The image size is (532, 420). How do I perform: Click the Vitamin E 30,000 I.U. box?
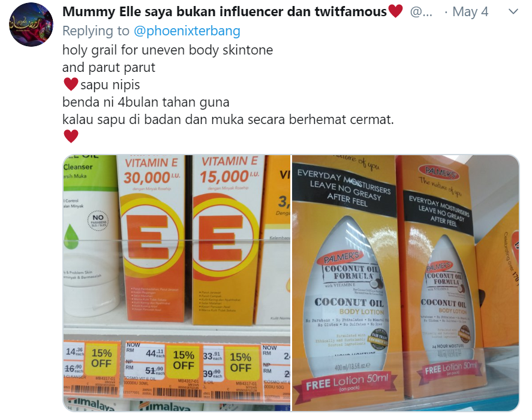(x=151, y=238)
